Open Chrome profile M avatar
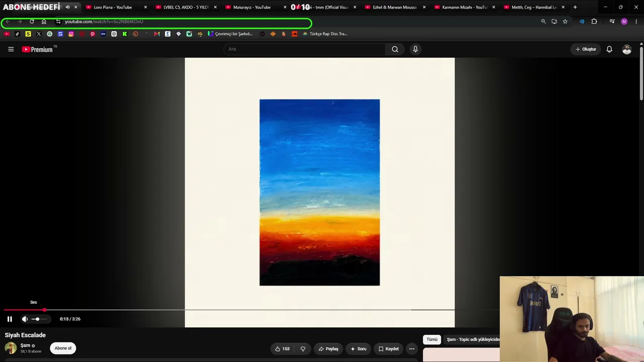This screenshot has width=644, height=362. (x=624, y=22)
